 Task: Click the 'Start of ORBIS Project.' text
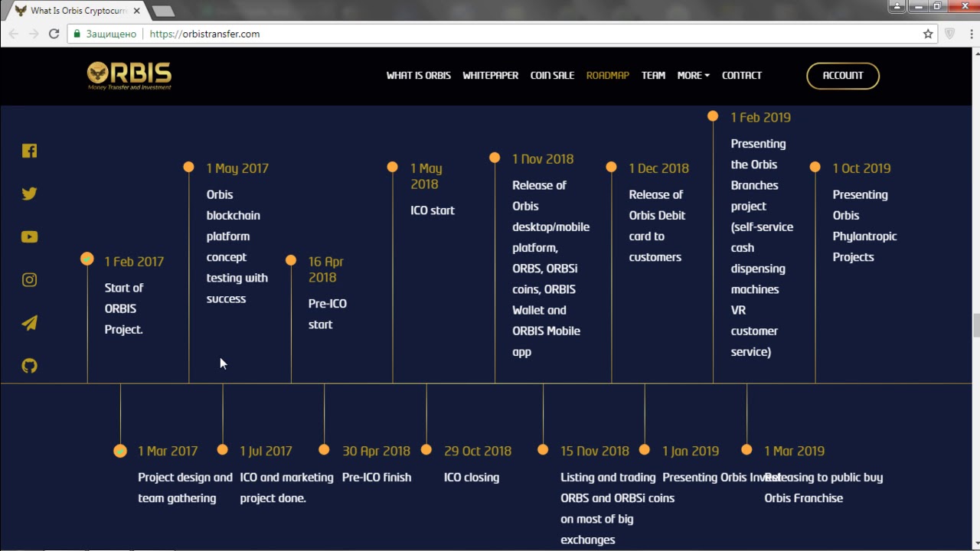coord(124,308)
